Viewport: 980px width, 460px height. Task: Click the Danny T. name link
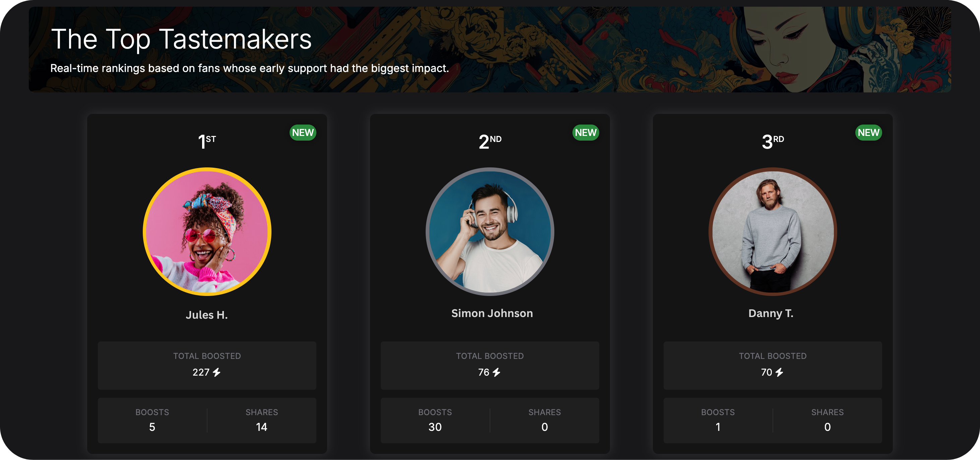(x=771, y=313)
